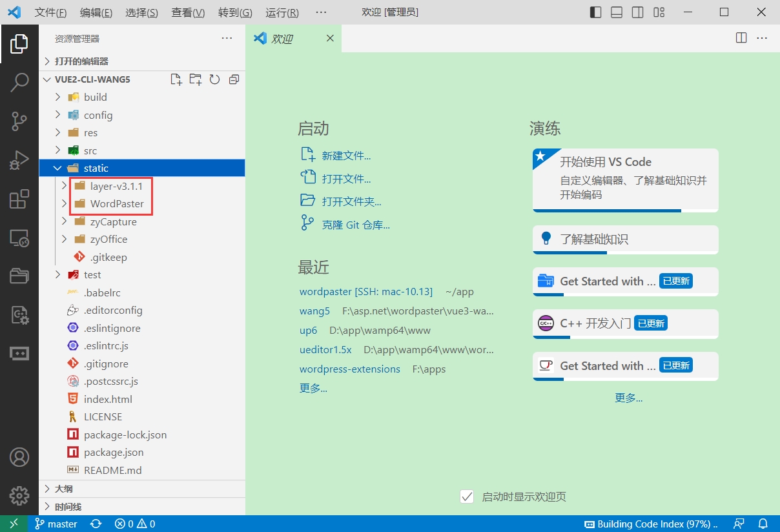Open package.json in the file tree
Screen dimensions: 780x532
tap(114, 452)
